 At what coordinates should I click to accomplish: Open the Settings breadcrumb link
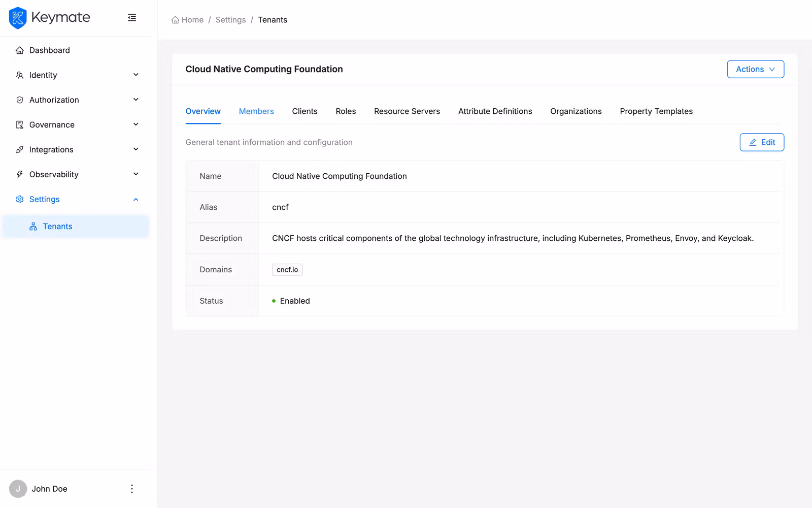[x=230, y=19]
